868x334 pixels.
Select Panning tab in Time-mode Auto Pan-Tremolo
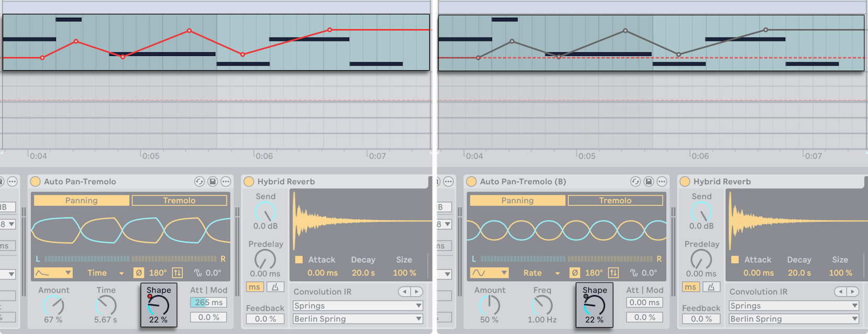click(81, 201)
